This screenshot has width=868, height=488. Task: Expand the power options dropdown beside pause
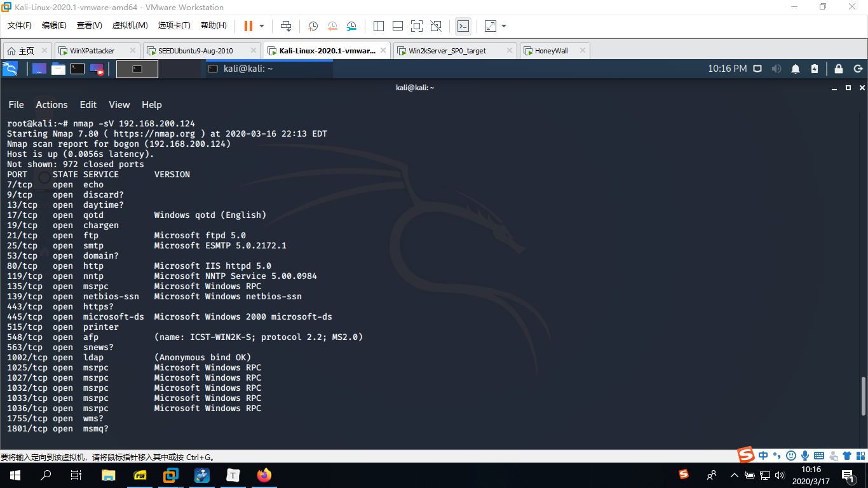(262, 26)
